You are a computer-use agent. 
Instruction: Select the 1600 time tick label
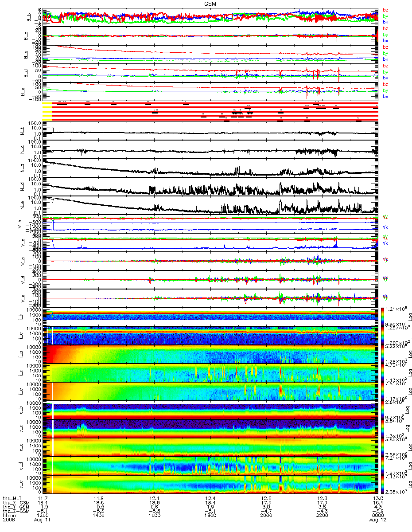[x=154, y=514]
